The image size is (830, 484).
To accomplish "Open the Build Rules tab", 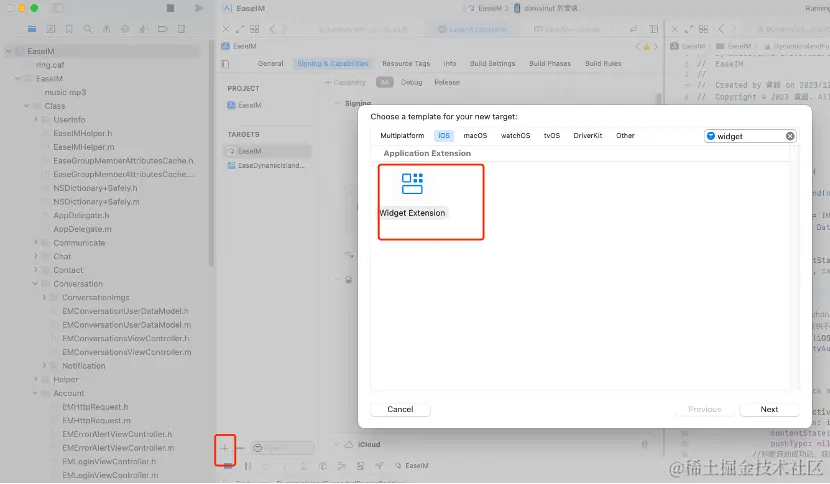I will [x=603, y=64].
